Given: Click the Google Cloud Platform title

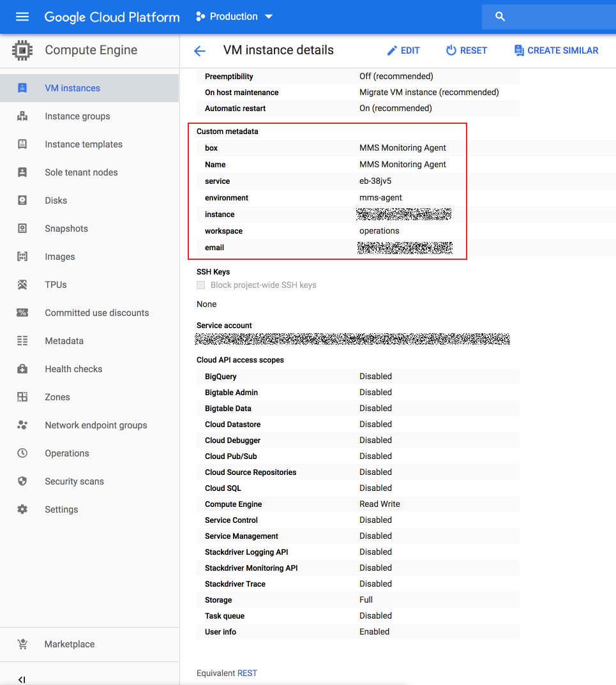Looking at the screenshot, I should point(112,17).
